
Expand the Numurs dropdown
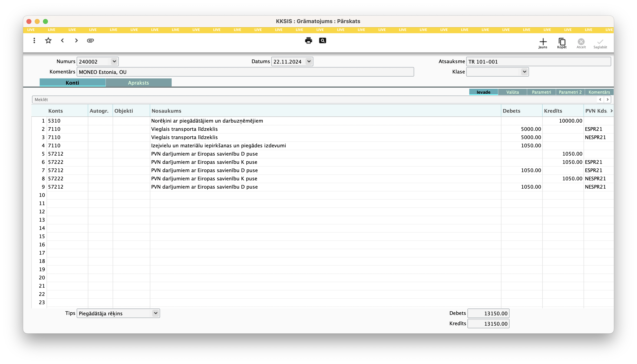114,61
